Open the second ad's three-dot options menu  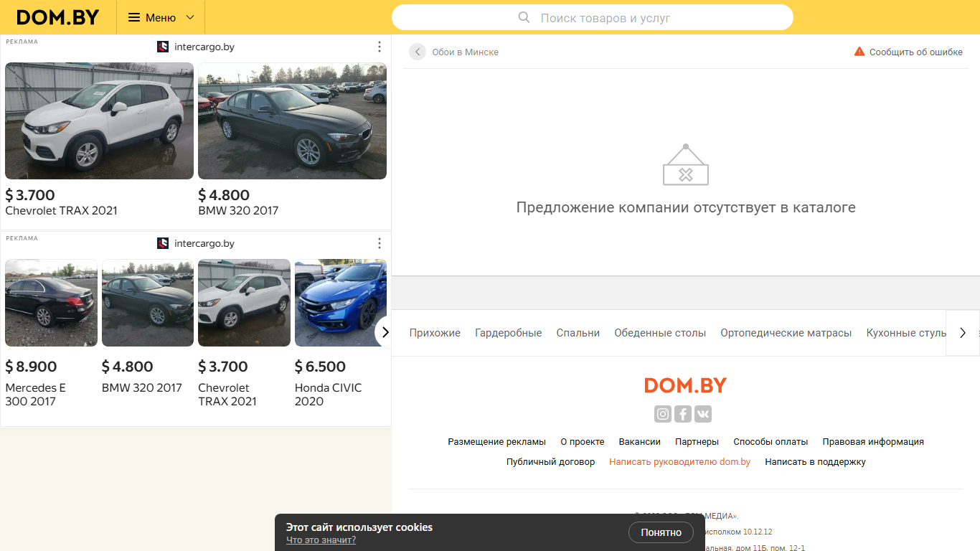380,243
